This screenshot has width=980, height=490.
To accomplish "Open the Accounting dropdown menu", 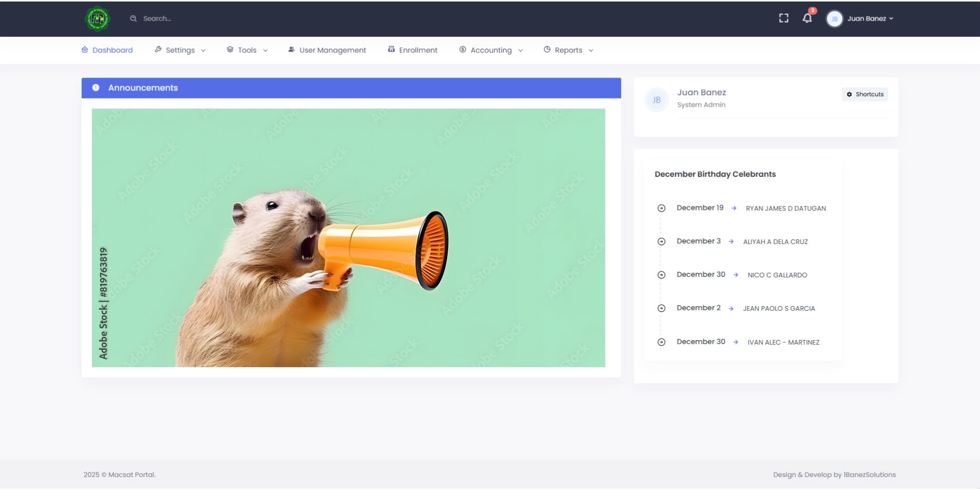I will pos(491,50).
